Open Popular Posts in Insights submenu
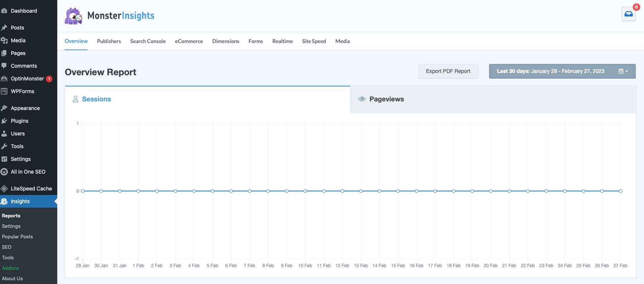 coord(17,236)
